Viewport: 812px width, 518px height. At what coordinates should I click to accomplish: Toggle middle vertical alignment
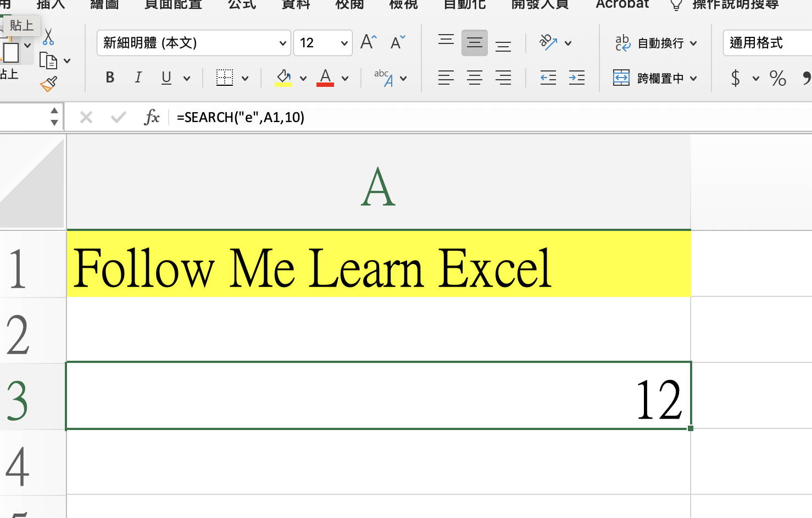[475, 43]
